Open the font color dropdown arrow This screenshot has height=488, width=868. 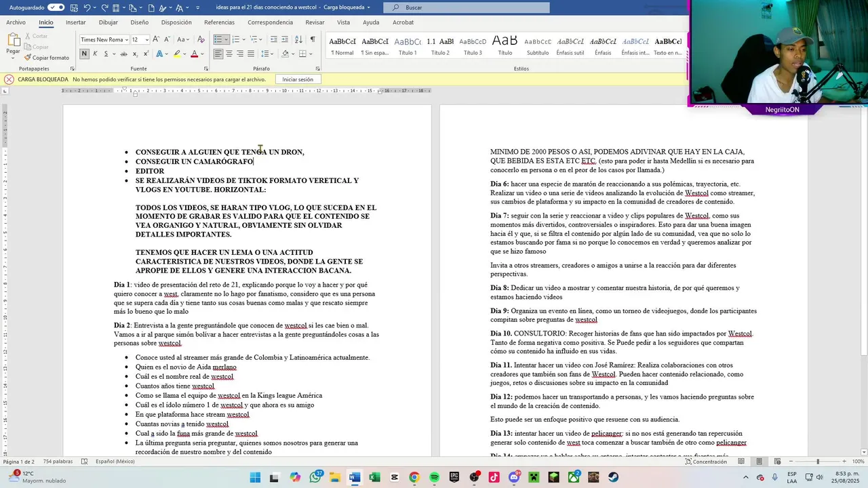[202, 54]
